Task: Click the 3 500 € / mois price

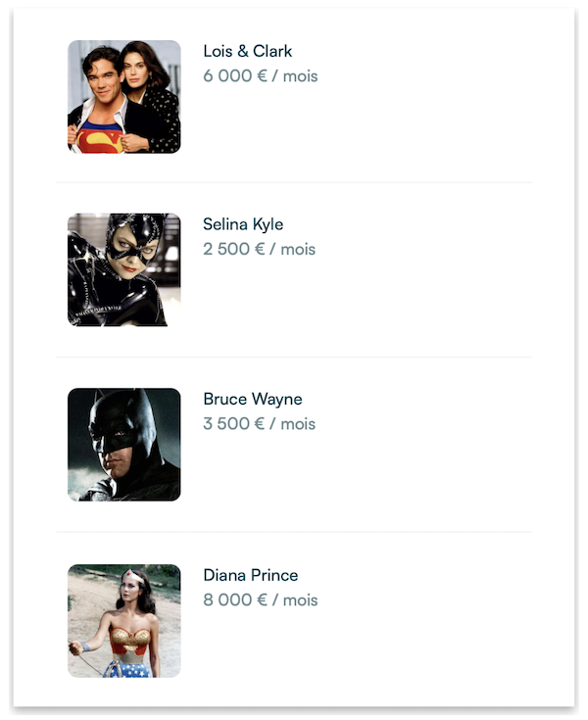Action: point(259,424)
